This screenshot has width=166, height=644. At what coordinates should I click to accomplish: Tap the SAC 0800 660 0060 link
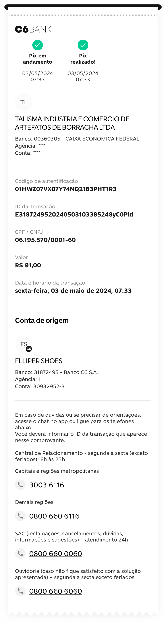tap(56, 554)
